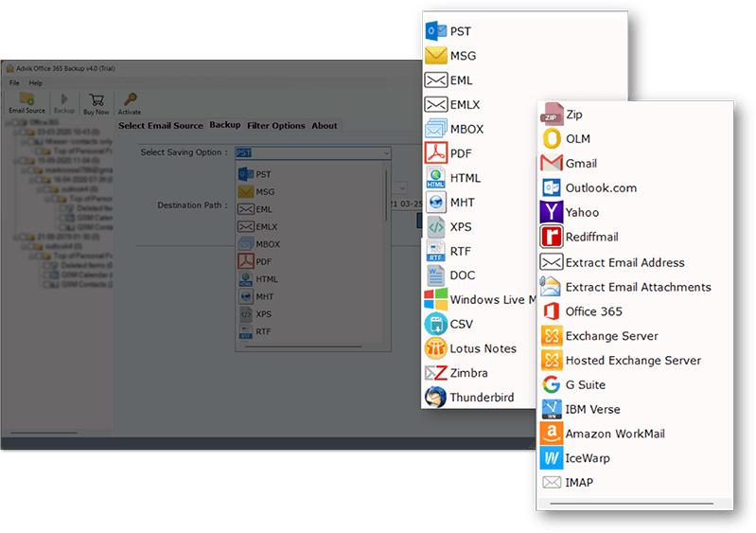Click Email Source toolbar button
756x533 pixels.
tap(27, 103)
